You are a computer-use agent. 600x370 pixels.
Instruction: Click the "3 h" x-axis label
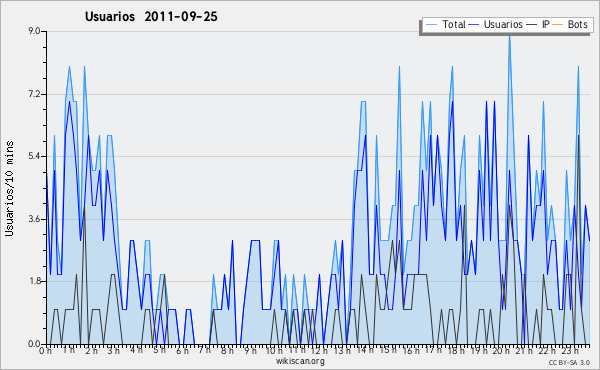tap(114, 351)
